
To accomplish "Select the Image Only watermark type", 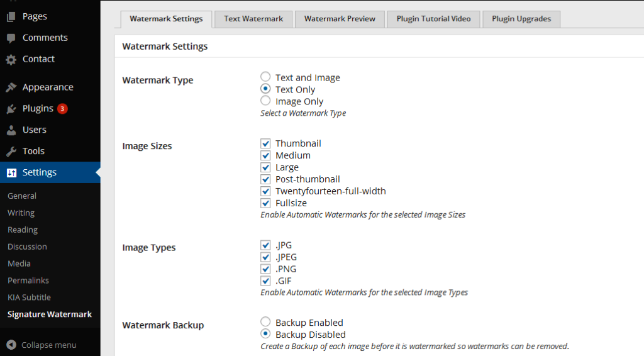I will point(265,101).
